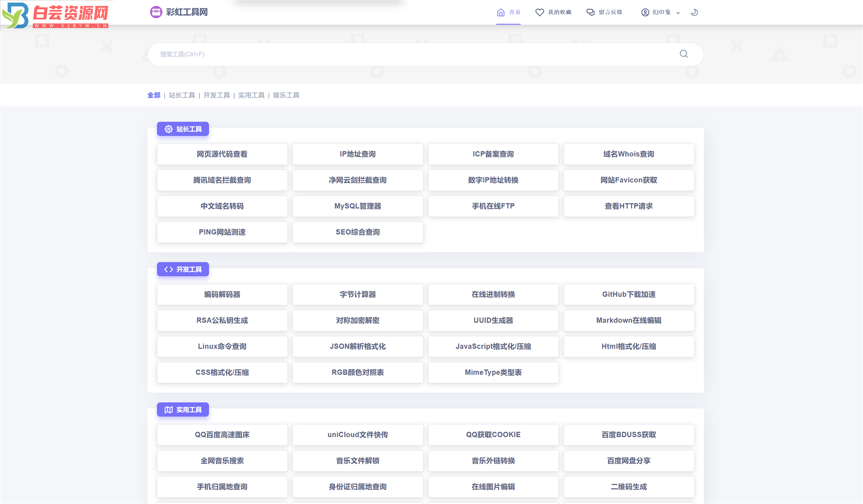Open 对称加密解密 tool

click(x=358, y=320)
